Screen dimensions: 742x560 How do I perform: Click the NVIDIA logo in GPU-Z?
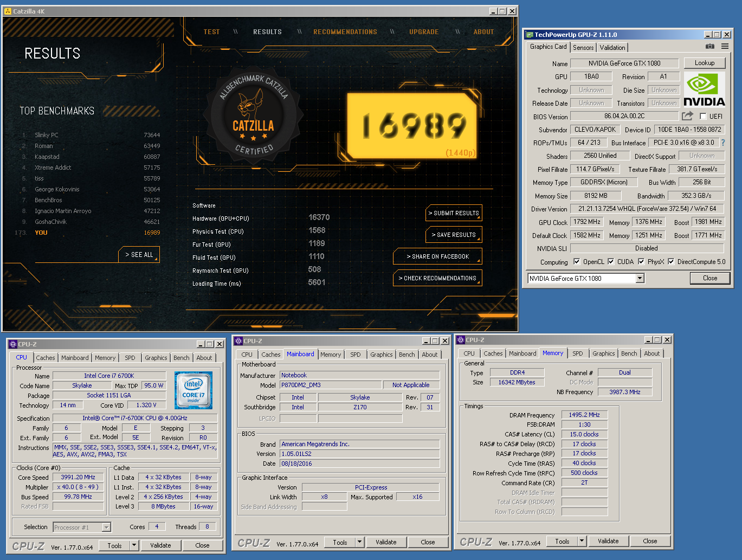coord(705,90)
